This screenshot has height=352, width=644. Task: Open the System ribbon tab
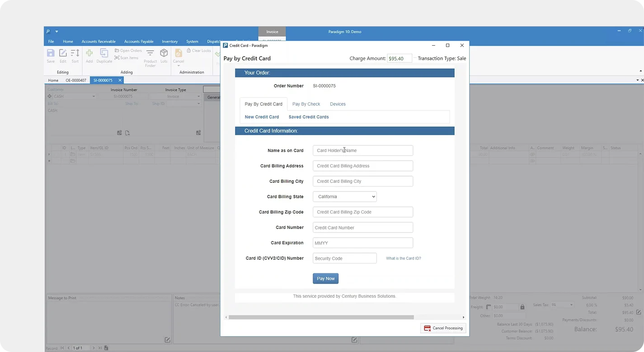coord(192,42)
